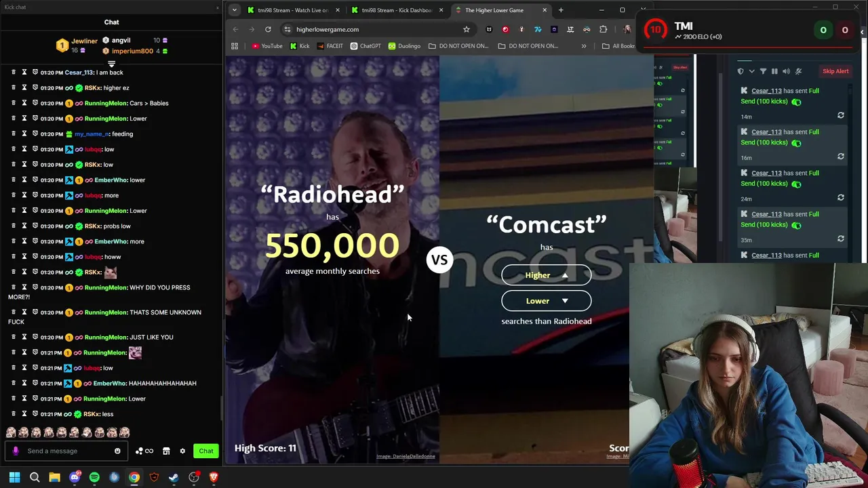Open Windows taskbar search
This screenshot has height=488, width=868.
(35, 477)
